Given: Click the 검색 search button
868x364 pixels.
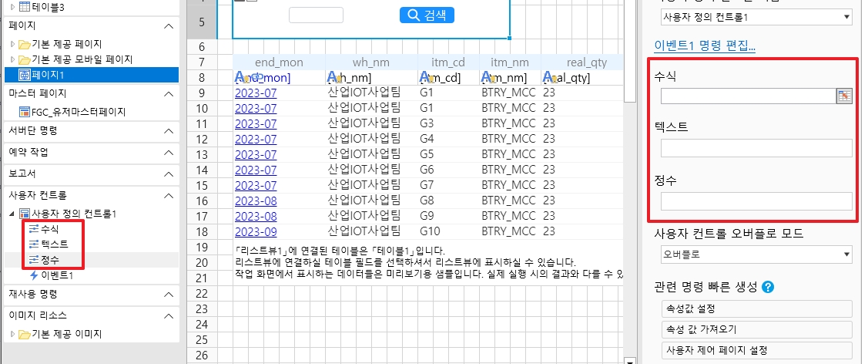Looking at the screenshot, I should click(427, 15).
